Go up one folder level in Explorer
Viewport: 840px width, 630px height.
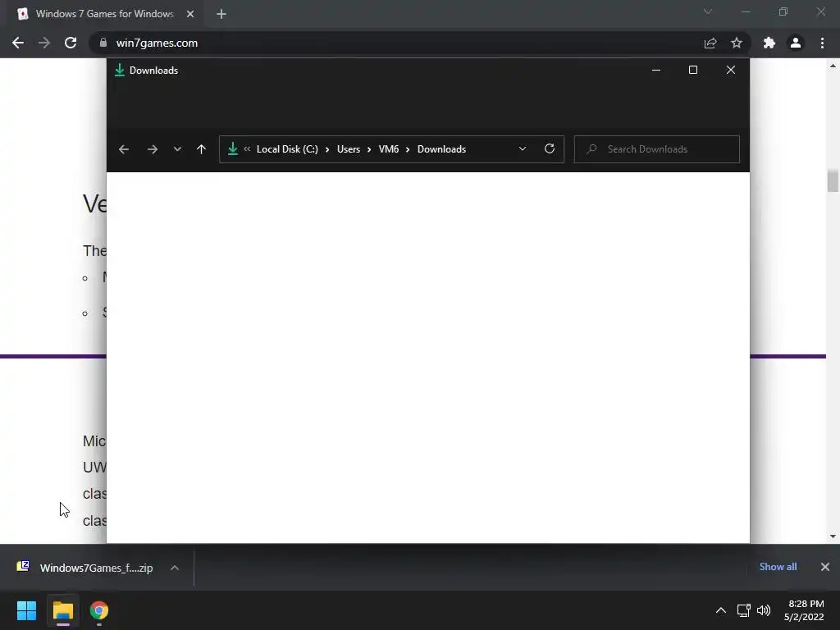pyautogui.click(x=201, y=149)
